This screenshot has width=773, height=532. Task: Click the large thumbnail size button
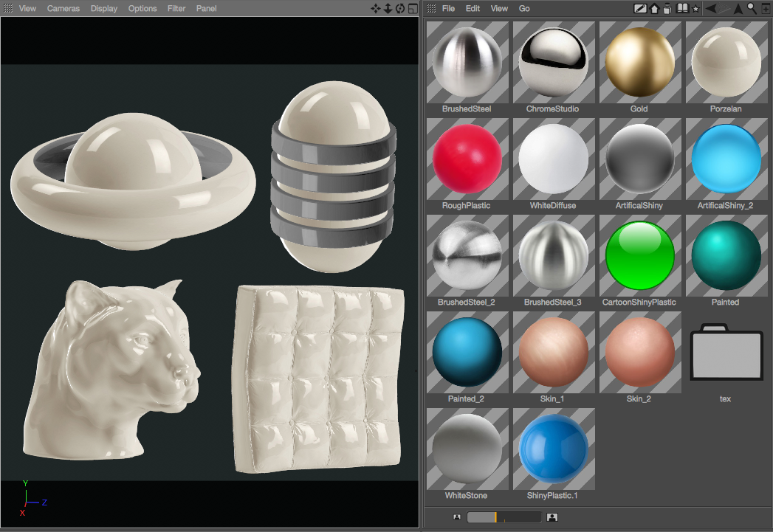[552, 517]
